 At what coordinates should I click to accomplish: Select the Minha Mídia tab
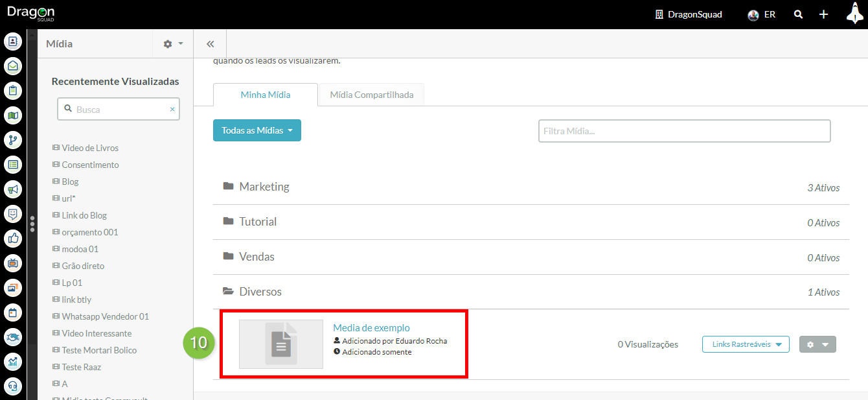[x=266, y=95]
